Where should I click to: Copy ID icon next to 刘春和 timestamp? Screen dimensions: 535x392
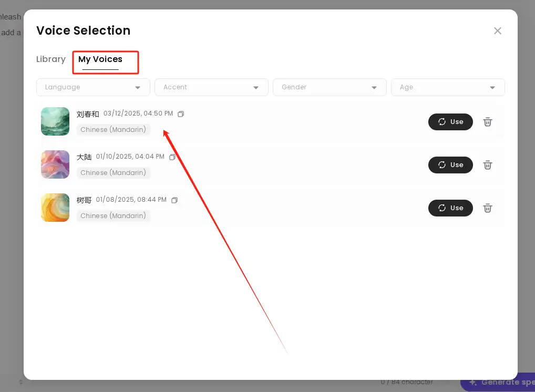[x=181, y=114]
